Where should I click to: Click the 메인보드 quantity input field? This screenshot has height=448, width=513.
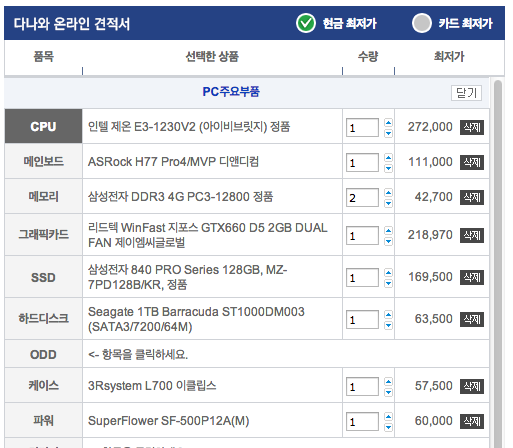click(362, 162)
